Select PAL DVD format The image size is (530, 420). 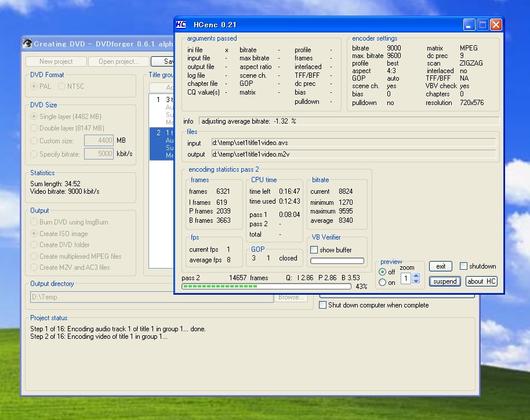coord(34,86)
